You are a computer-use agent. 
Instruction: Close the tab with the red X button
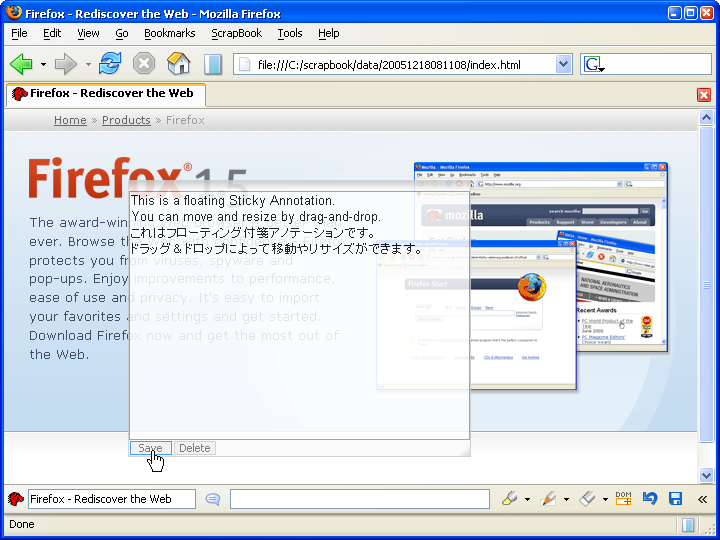[x=703, y=95]
